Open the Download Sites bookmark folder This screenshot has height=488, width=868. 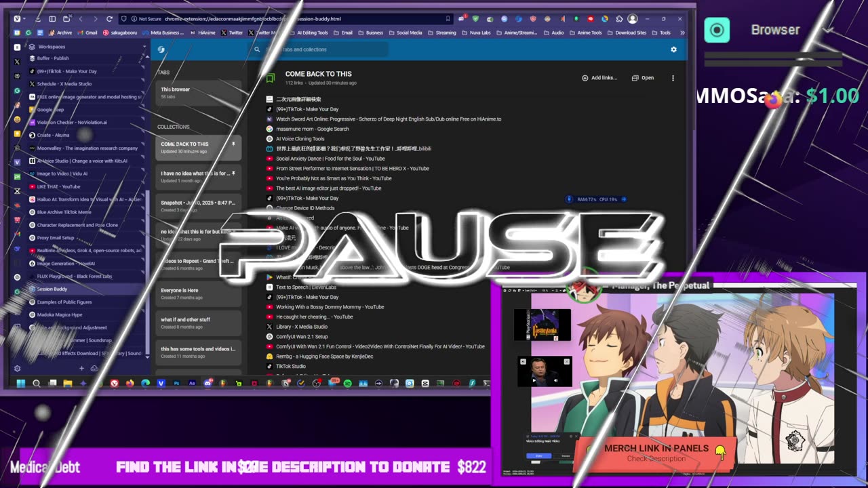pyautogui.click(x=626, y=33)
